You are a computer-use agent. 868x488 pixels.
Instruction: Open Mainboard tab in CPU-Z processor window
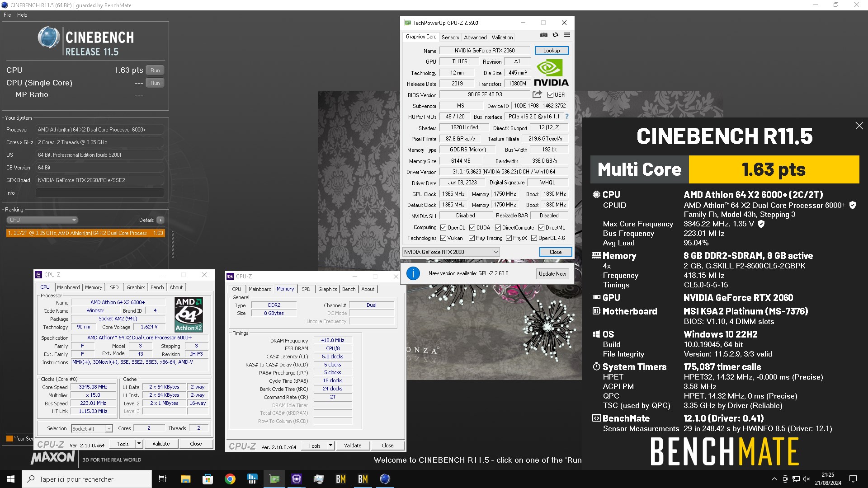68,287
